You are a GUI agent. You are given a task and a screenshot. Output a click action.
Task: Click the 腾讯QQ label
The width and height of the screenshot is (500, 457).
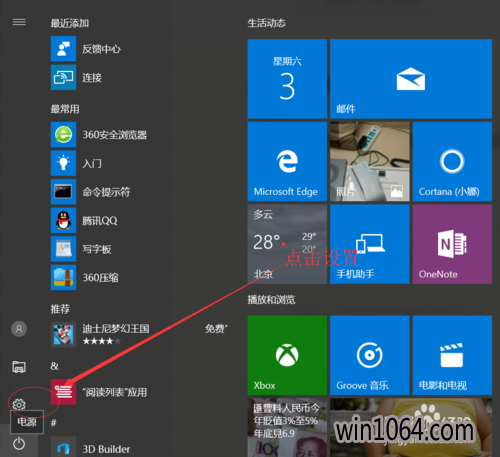coord(100,221)
